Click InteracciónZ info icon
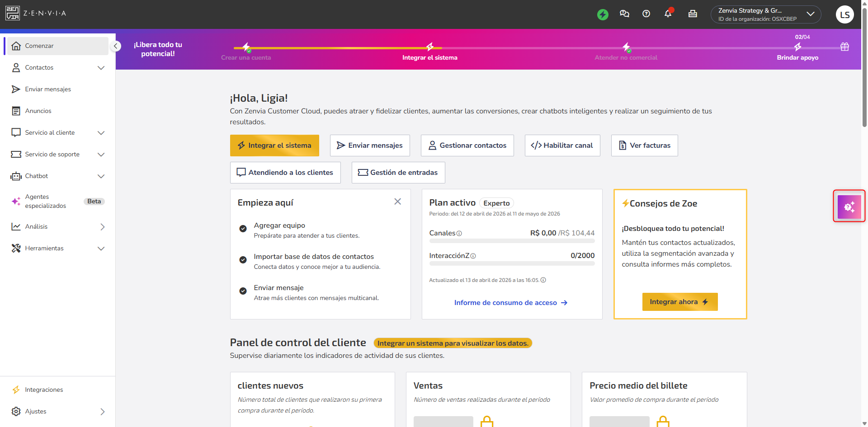 click(x=473, y=256)
